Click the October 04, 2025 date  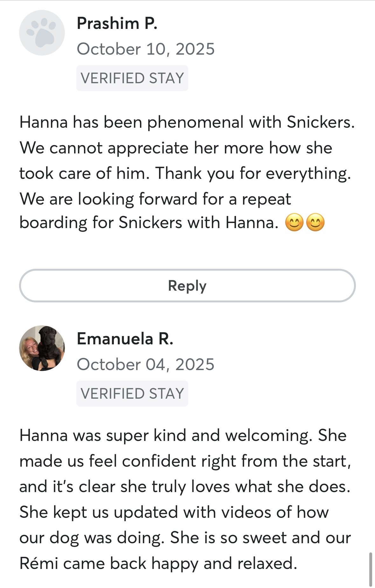(146, 364)
